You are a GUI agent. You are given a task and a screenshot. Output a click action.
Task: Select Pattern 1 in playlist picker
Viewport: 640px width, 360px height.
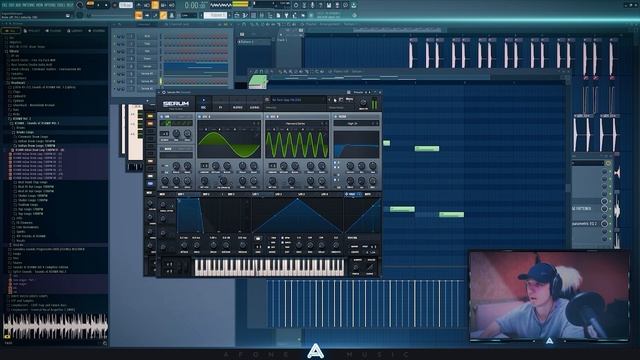click(253, 42)
